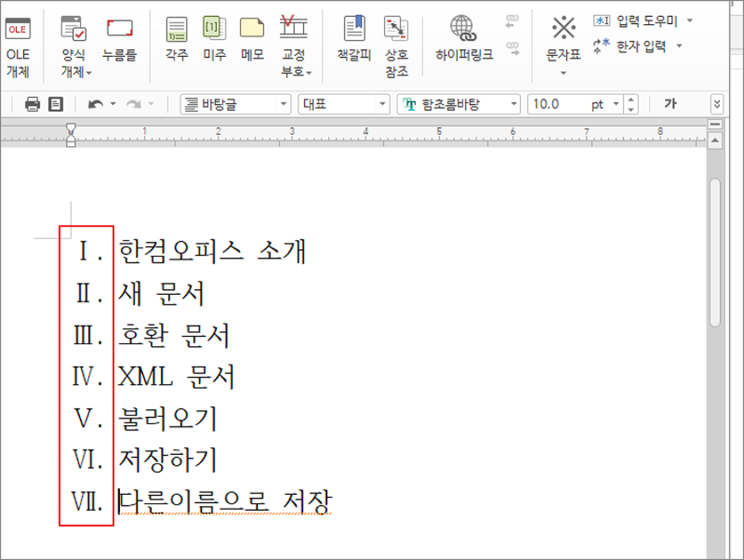Expand the 입력 도우미 dropdown arrow
This screenshot has height=560, width=744.
pos(690,21)
